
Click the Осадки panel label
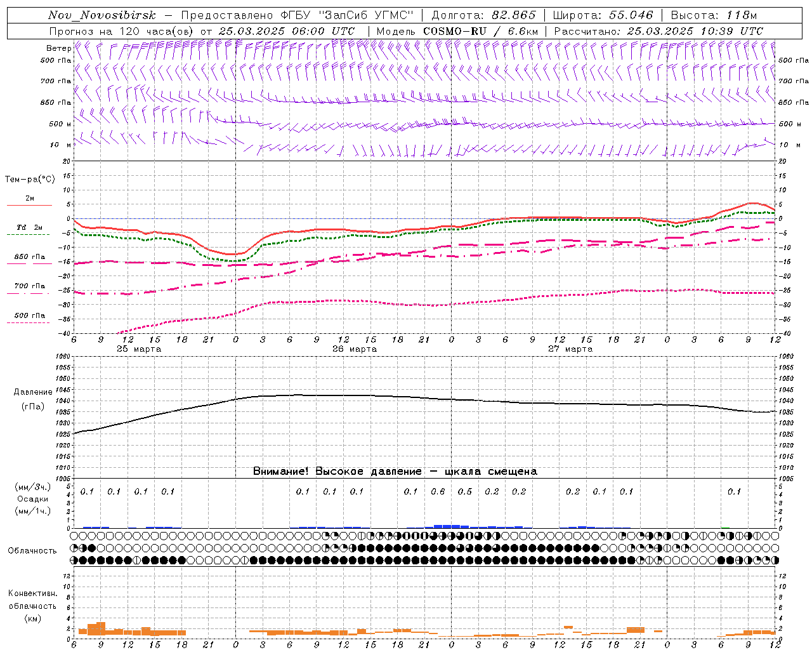[33, 499]
